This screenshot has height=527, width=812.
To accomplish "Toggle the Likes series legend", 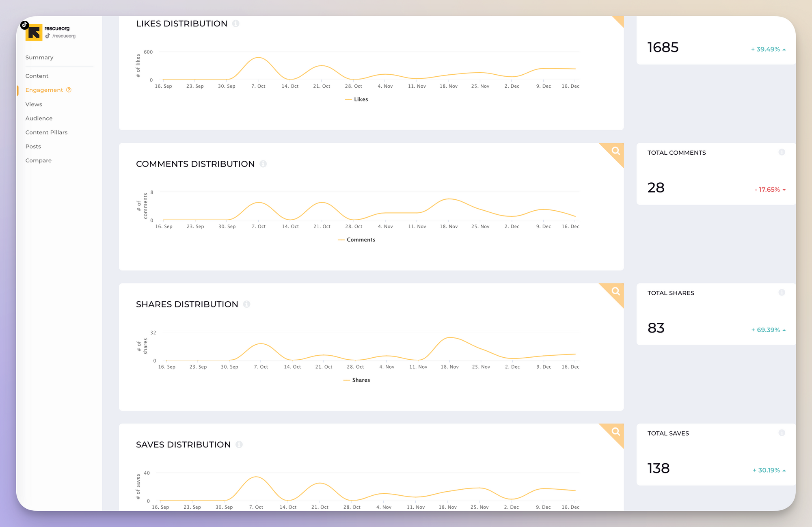I will pyautogui.click(x=356, y=99).
